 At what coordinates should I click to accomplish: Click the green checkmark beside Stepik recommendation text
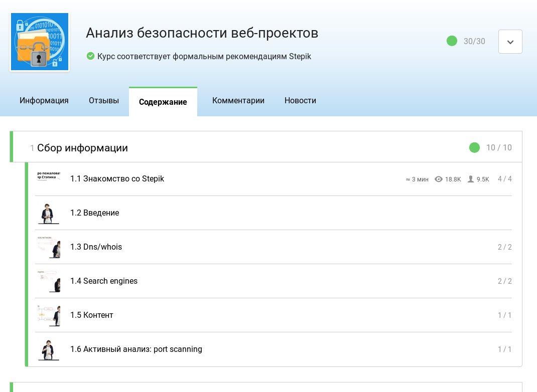[91, 56]
